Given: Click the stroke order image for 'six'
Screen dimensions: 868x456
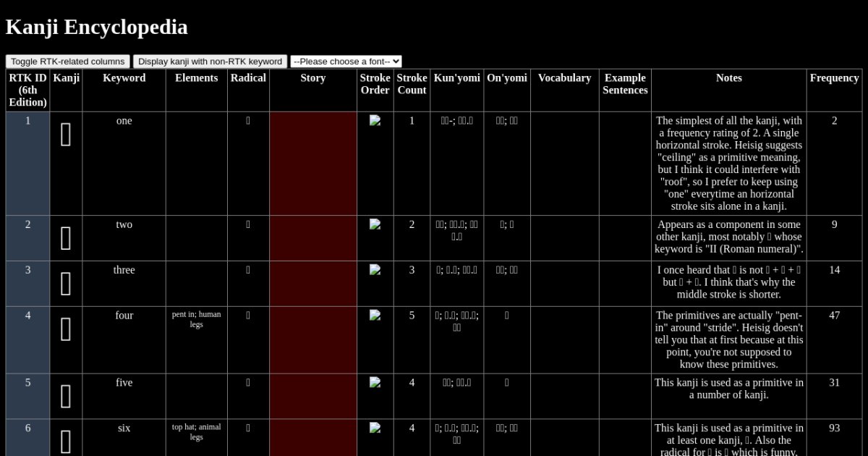Looking at the screenshot, I should 375,428.
